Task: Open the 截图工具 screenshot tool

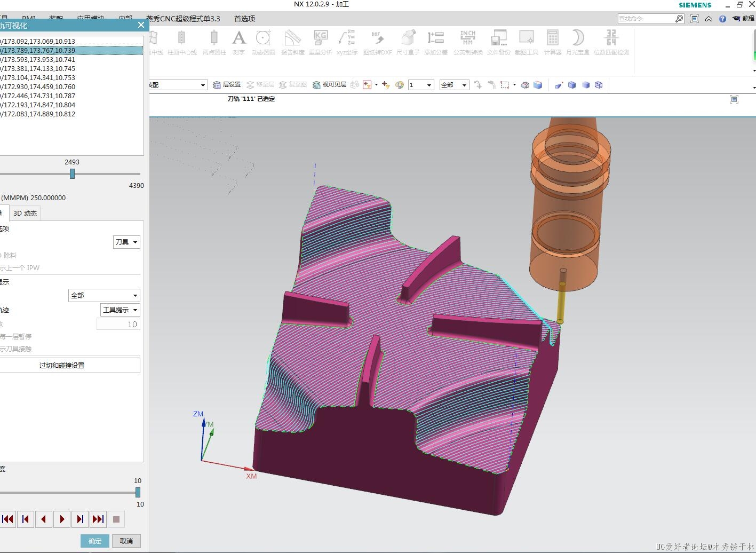Action: (526, 42)
